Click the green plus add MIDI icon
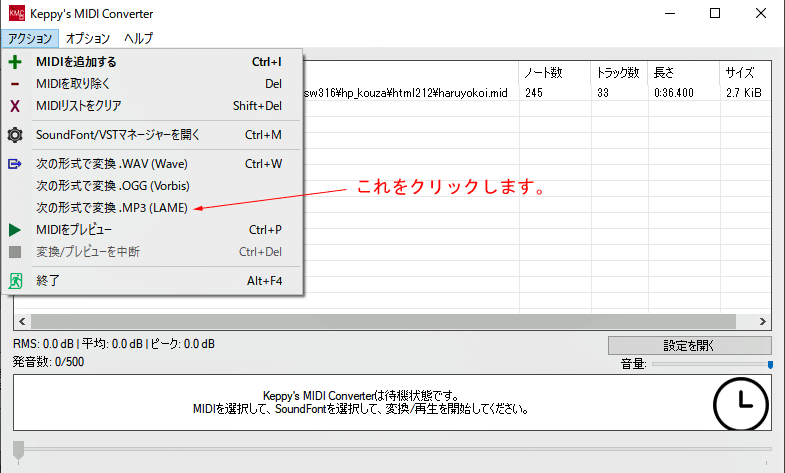The height and width of the screenshot is (473, 785). [15, 62]
